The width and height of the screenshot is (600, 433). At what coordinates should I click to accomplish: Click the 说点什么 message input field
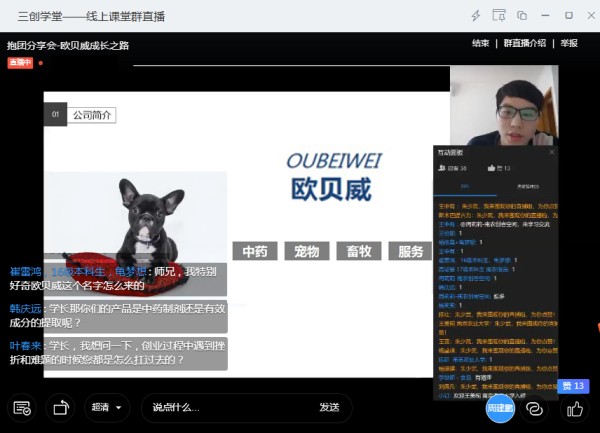tap(230, 408)
